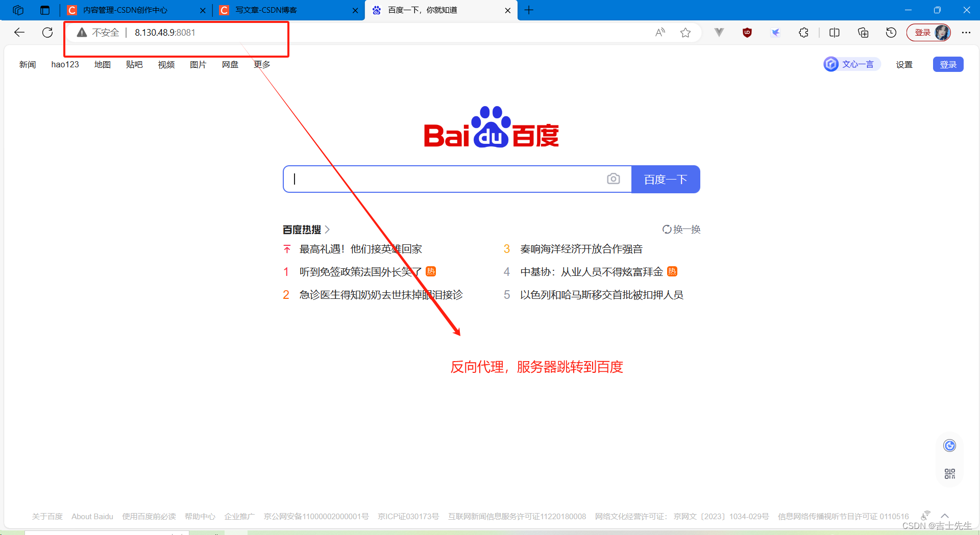The image size is (980, 535).
Task: Expand footer with up chevron
Action: (x=945, y=516)
